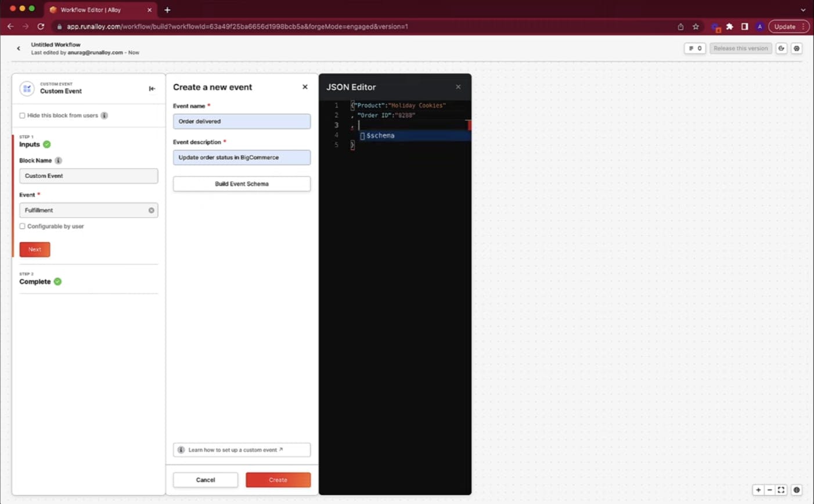Open the round help icon beside zoom controls
The height and width of the screenshot is (504, 814).
pyautogui.click(x=797, y=490)
